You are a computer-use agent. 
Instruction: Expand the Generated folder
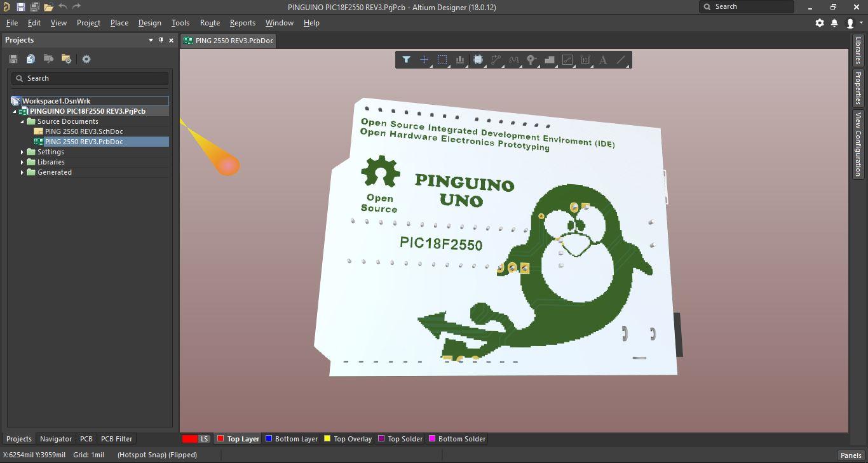click(x=22, y=172)
